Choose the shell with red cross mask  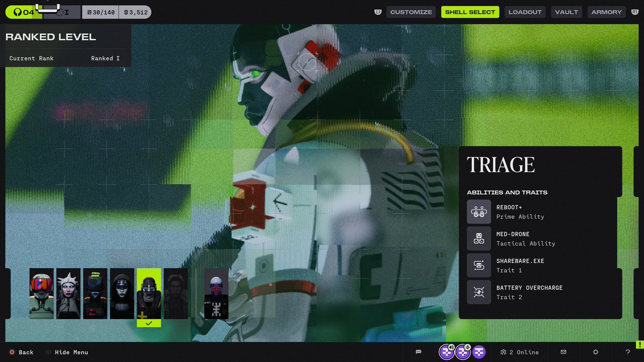click(x=216, y=294)
